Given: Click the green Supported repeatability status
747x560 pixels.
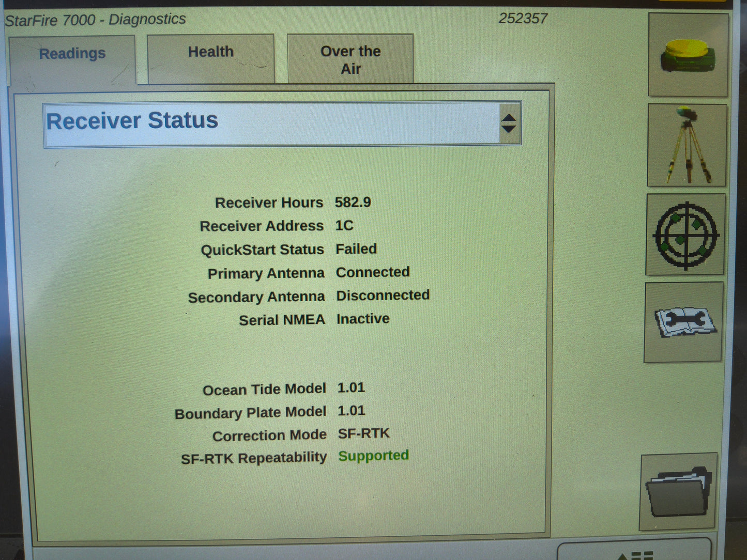Looking at the screenshot, I should point(373,456).
